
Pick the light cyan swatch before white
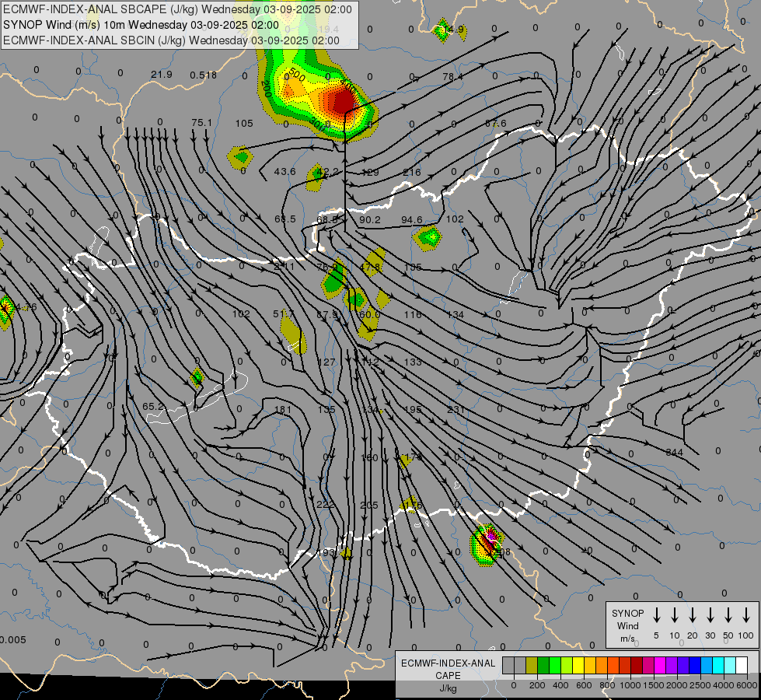[x=729, y=666]
